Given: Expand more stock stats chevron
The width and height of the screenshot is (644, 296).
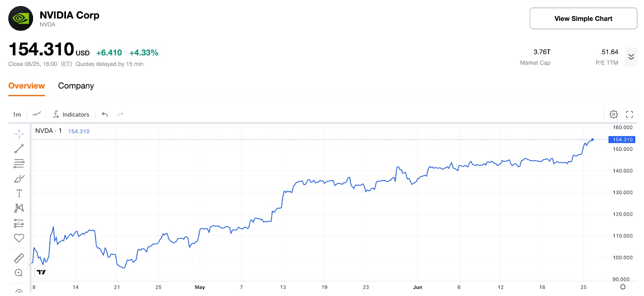Looking at the screenshot, I should (631, 57).
